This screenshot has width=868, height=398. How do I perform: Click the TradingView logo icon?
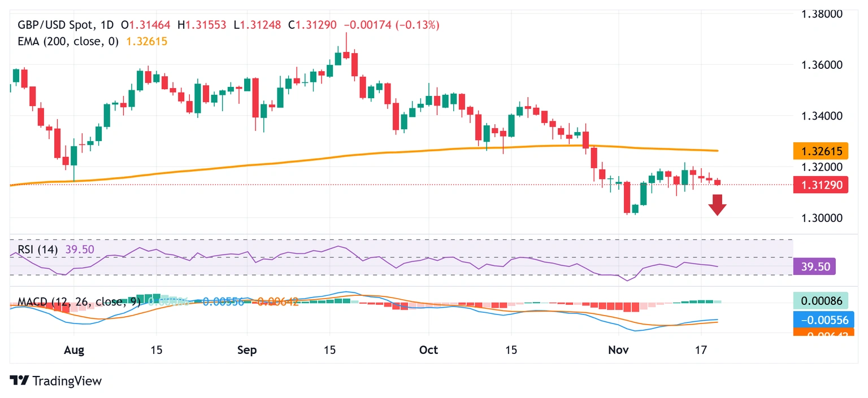[x=19, y=381]
